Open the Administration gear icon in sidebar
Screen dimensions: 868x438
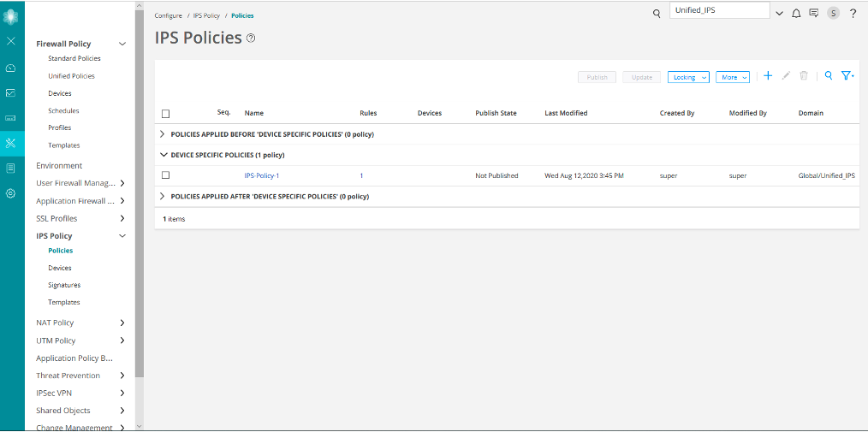(x=10, y=193)
